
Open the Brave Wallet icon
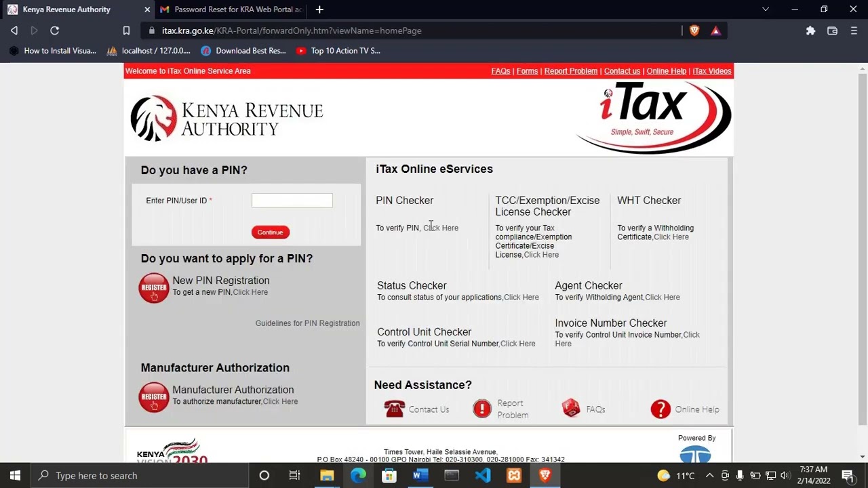click(832, 30)
